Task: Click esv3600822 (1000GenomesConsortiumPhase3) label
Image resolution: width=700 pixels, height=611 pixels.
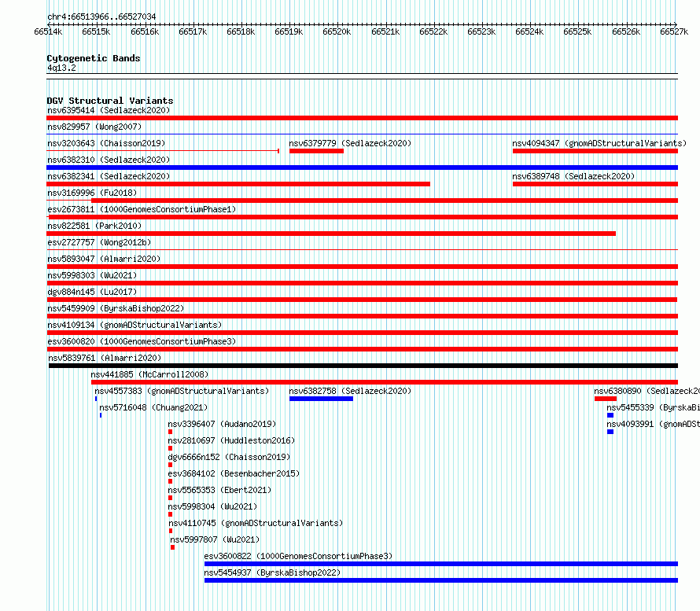Action: [298, 556]
